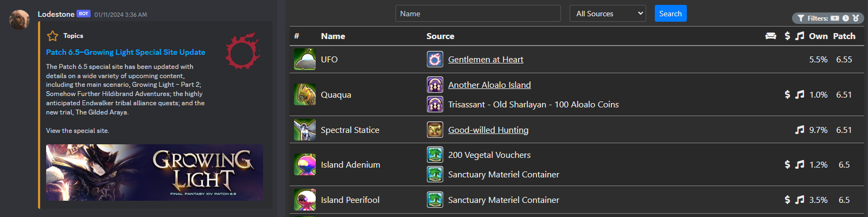The height and width of the screenshot is (217, 868).
Task: Open the Growing Light banner image
Action: coord(155,173)
